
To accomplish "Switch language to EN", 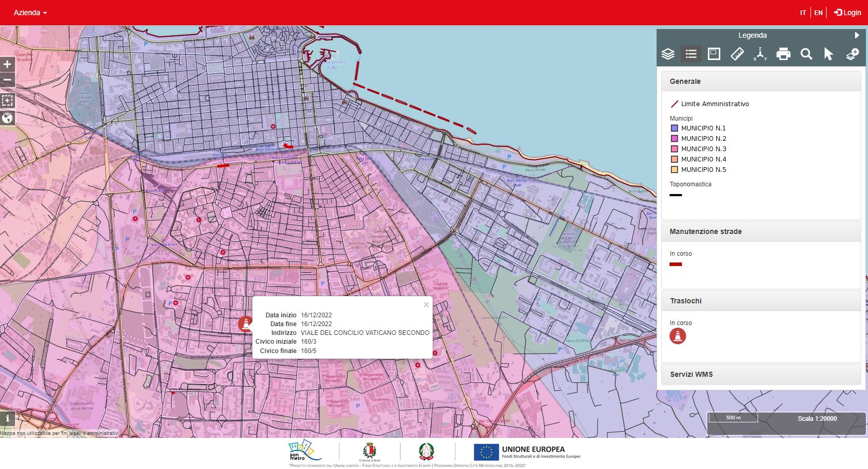I will point(818,12).
